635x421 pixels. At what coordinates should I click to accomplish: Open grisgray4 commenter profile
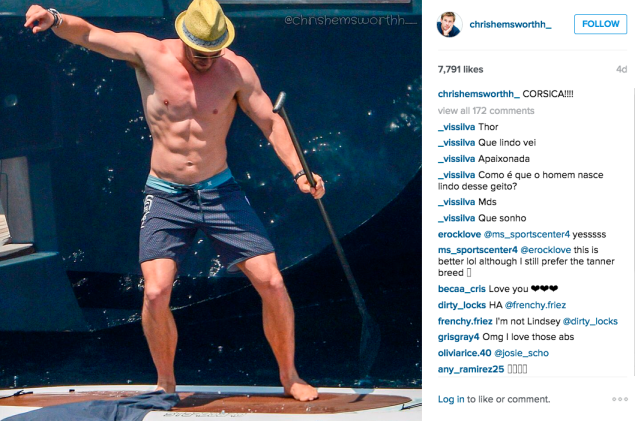tap(458, 337)
